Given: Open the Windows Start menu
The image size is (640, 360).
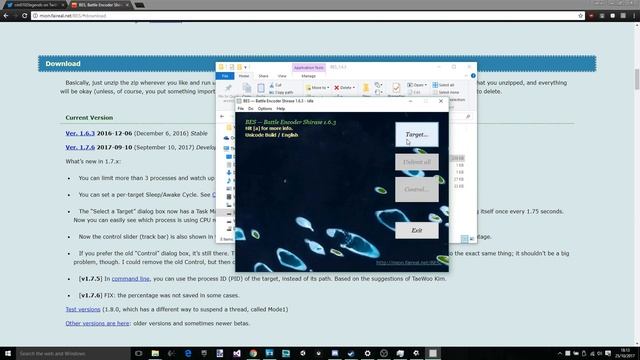Looking at the screenshot, I should tap(8, 353).
